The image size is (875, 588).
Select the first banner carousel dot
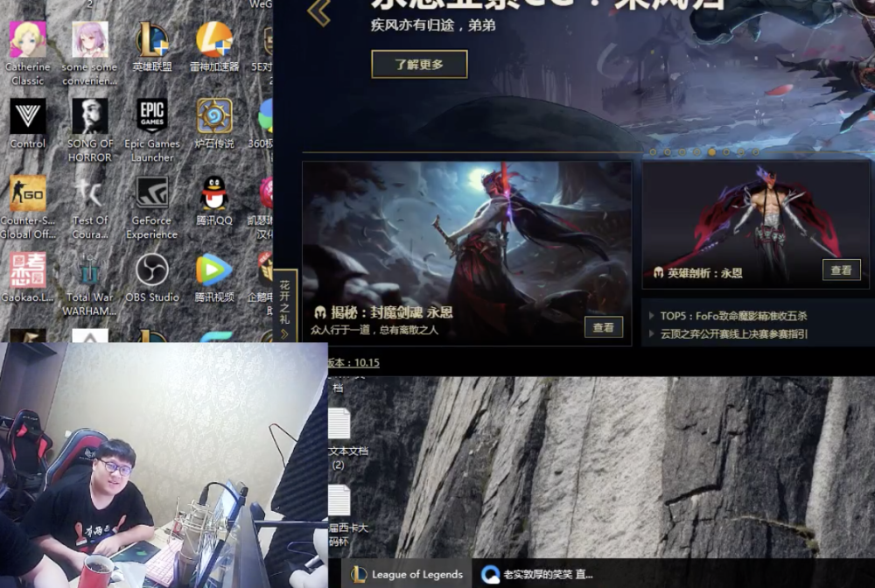pos(653,151)
